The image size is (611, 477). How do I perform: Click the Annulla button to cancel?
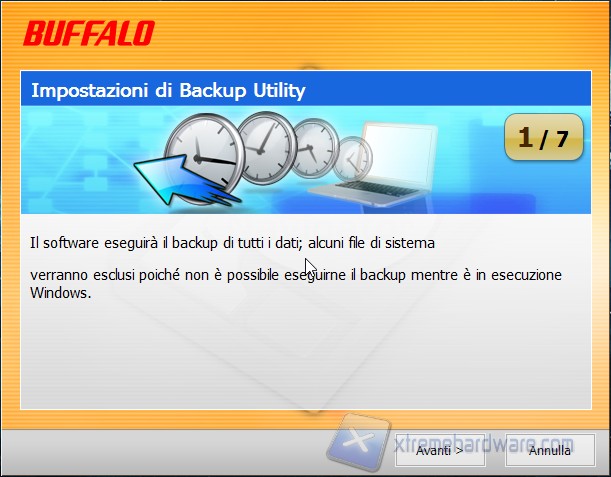coord(550,450)
